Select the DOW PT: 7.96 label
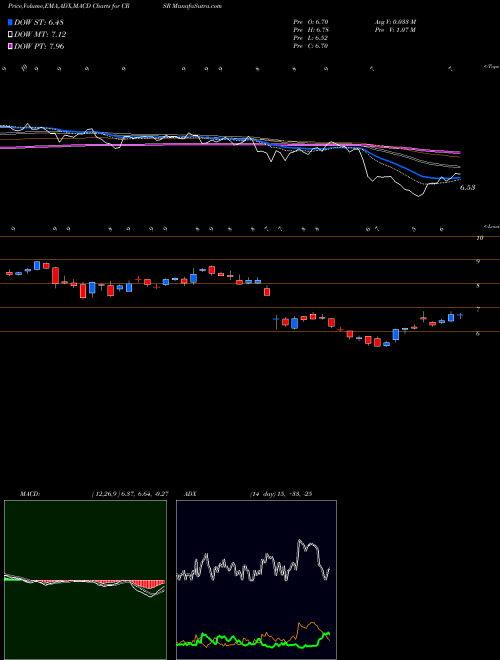Screen dimensions: 500x660 (39, 46)
